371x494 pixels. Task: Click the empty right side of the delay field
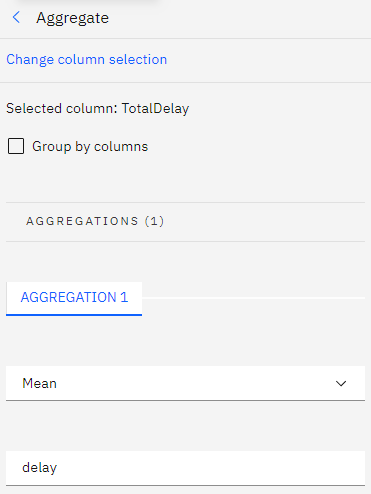pyautogui.click(x=213, y=468)
